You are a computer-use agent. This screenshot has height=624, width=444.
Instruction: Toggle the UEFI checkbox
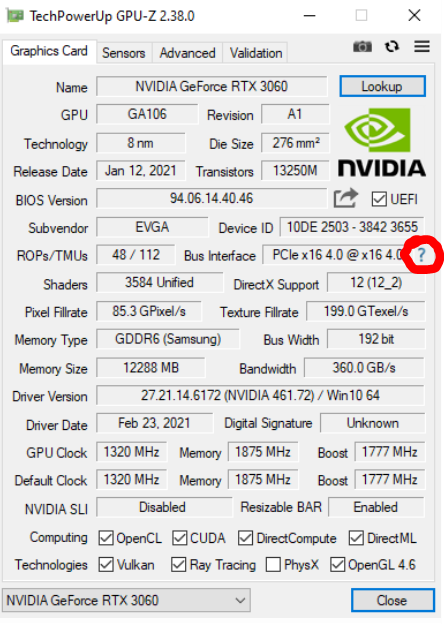click(x=379, y=199)
